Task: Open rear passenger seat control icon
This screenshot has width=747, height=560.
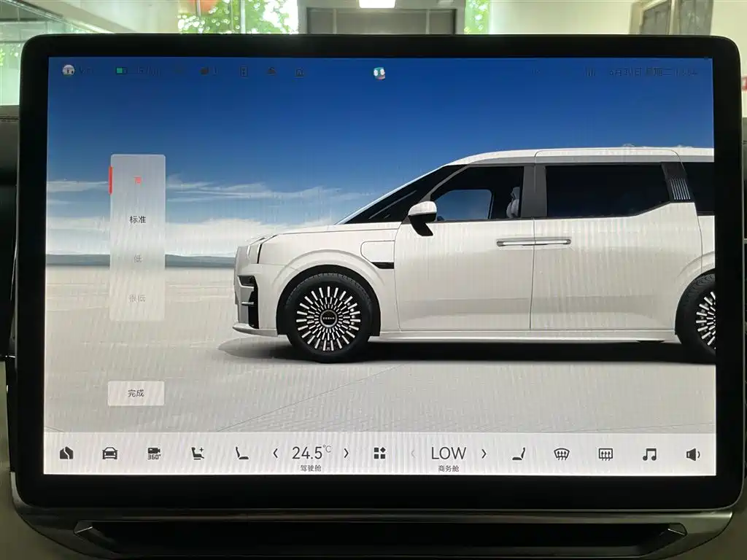Action: (519, 454)
